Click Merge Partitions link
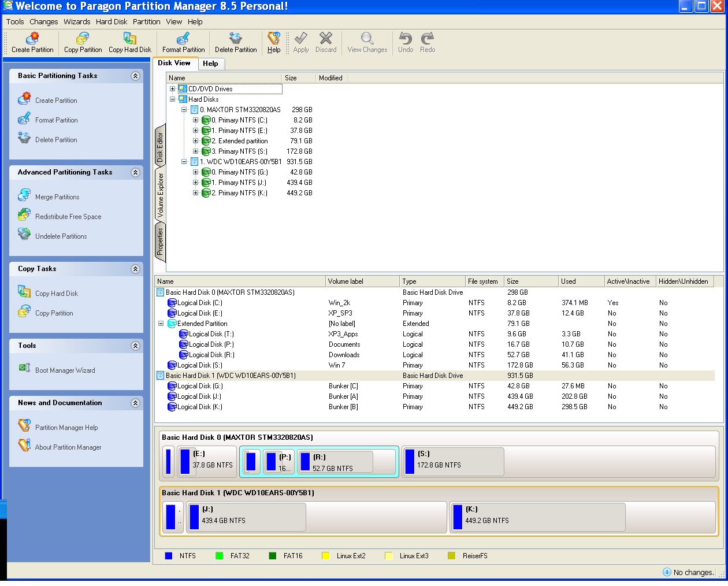The height and width of the screenshot is (586, 728). [57, 197]
